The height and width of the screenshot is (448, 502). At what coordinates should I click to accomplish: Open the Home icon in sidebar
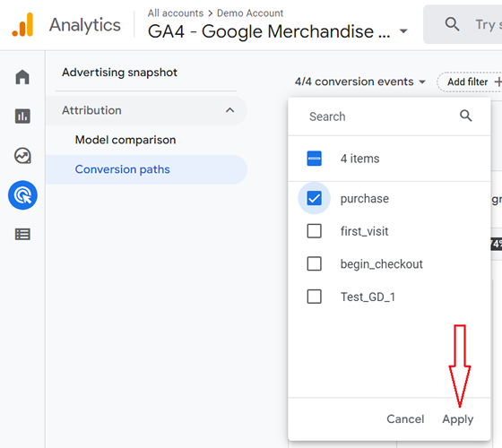(x=22, y=77)
